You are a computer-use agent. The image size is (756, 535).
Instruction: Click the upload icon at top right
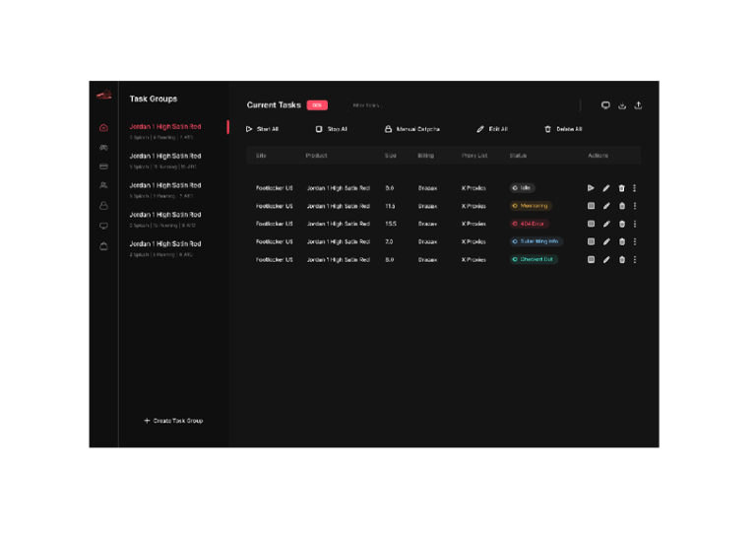(x=638, y=105)
